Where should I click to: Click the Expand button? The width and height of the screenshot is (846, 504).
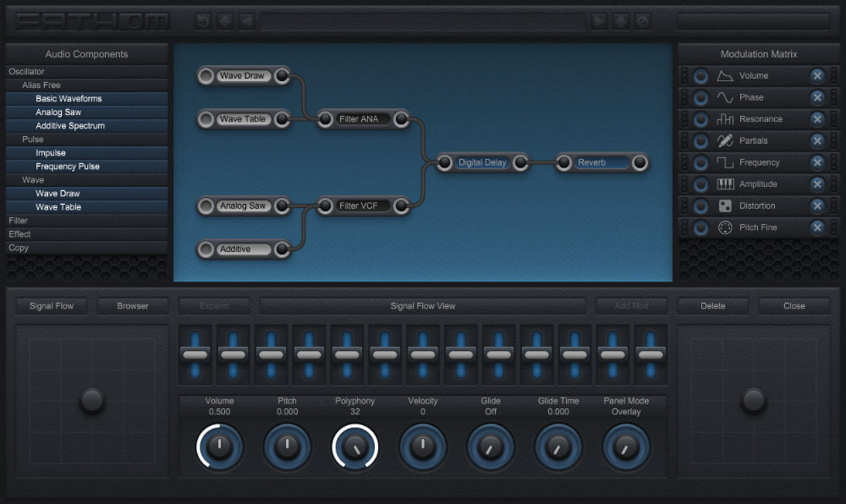pyautogui.click(x=214, y=305)
